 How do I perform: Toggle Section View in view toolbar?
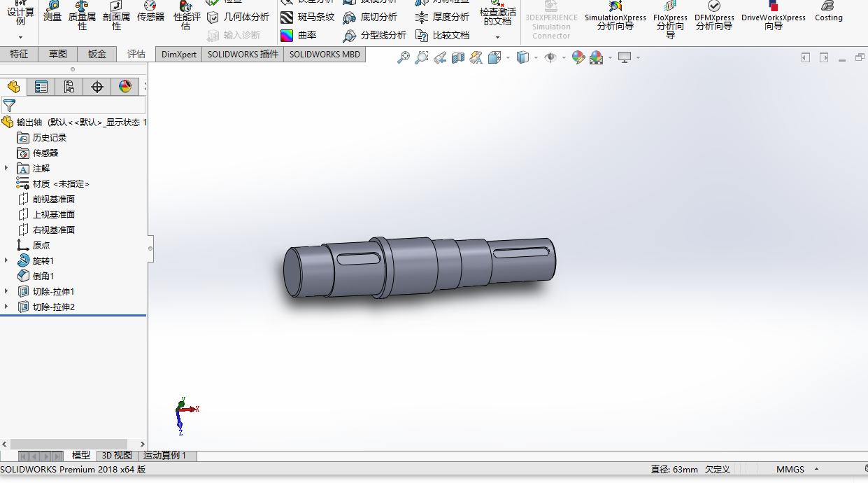(458, 57)
